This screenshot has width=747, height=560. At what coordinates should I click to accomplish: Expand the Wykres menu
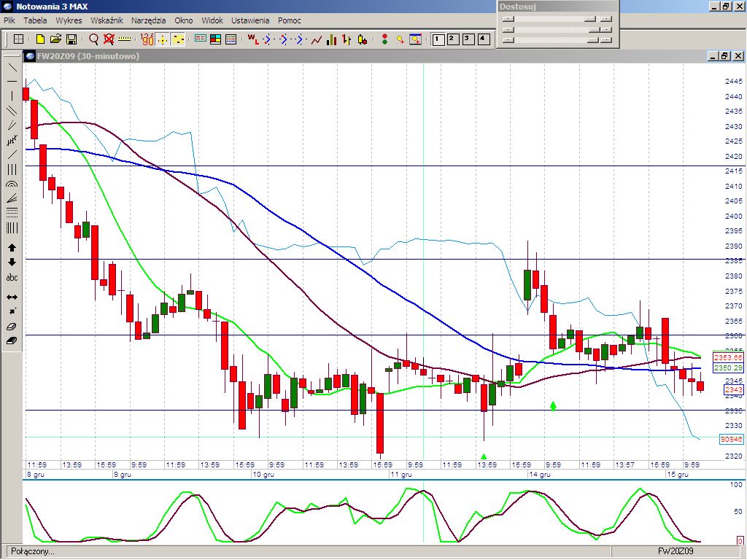(69, 20)
